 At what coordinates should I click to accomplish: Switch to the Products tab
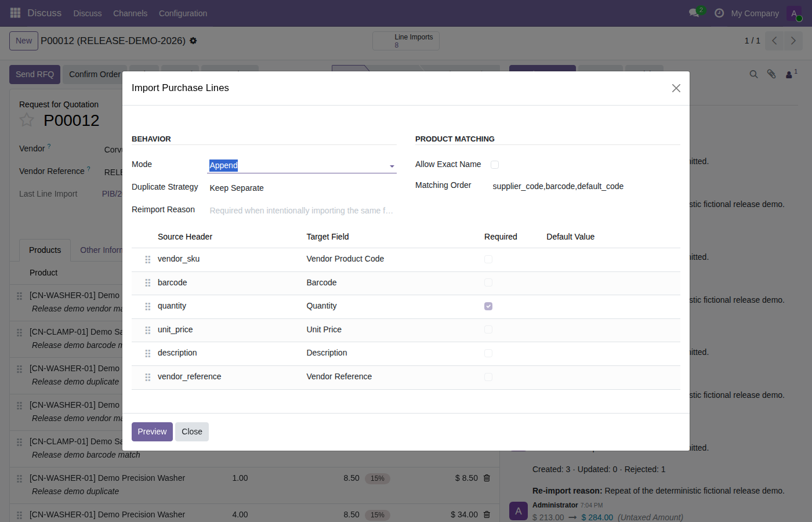45,250
